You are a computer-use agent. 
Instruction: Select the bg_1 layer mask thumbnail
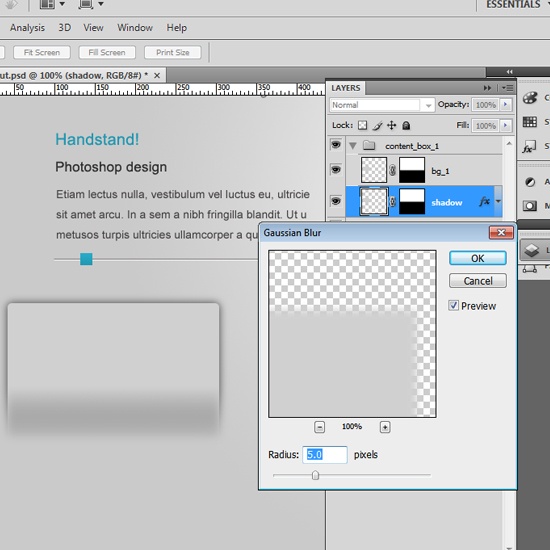(412, 170)
